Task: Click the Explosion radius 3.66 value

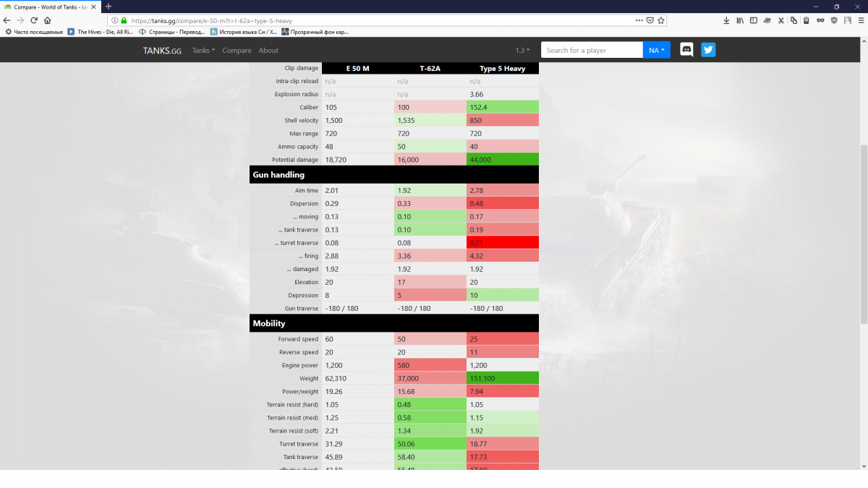Action: pyautogui.click(x=477, y=94)
